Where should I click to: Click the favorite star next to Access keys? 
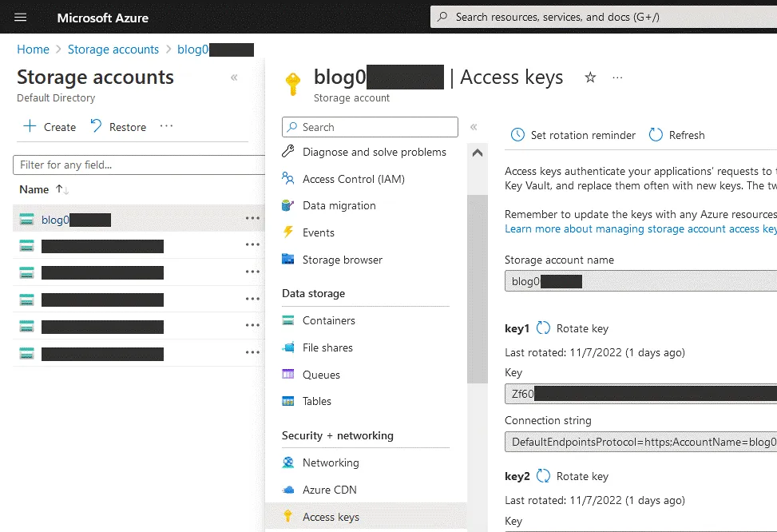pyautogui.click(x=590, y=77)
